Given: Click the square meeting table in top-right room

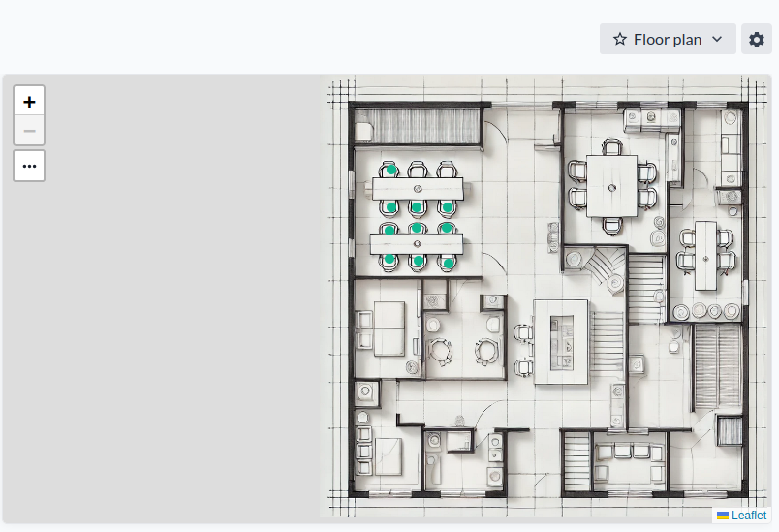Looking at the screenshot, I should pos(612,186).
